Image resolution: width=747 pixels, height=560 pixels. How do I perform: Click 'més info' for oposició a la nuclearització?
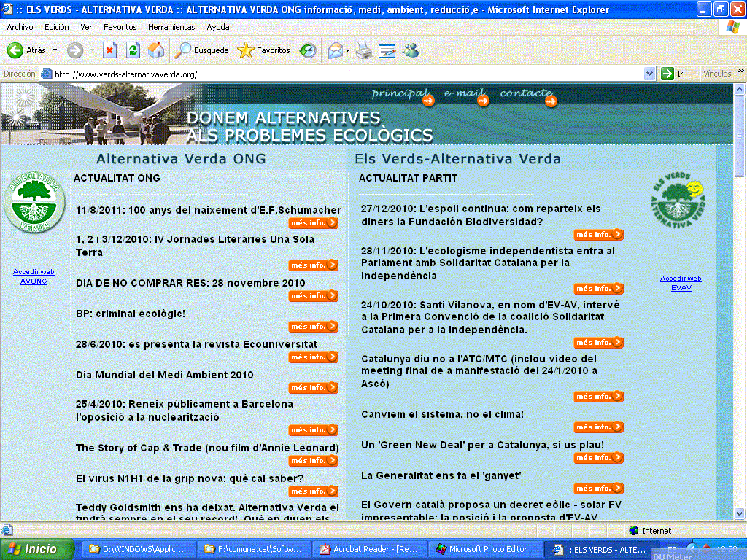coord(314,430)
